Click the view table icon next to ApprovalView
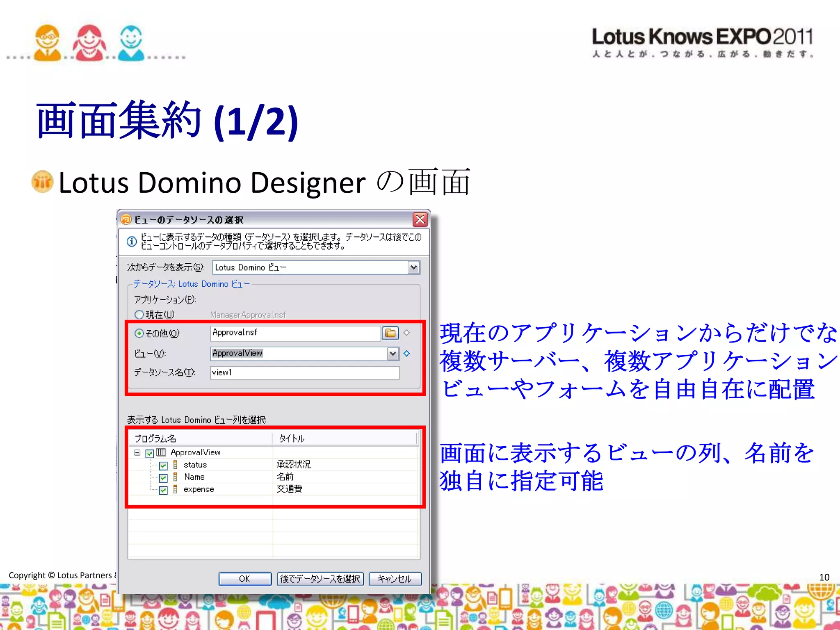The image size is (840, 630). 161,452
